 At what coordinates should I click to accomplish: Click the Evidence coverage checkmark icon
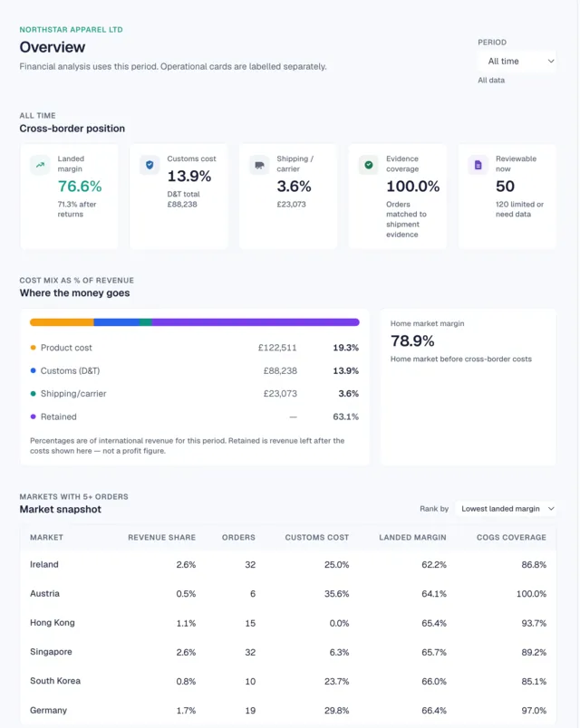tap(369, 165)
